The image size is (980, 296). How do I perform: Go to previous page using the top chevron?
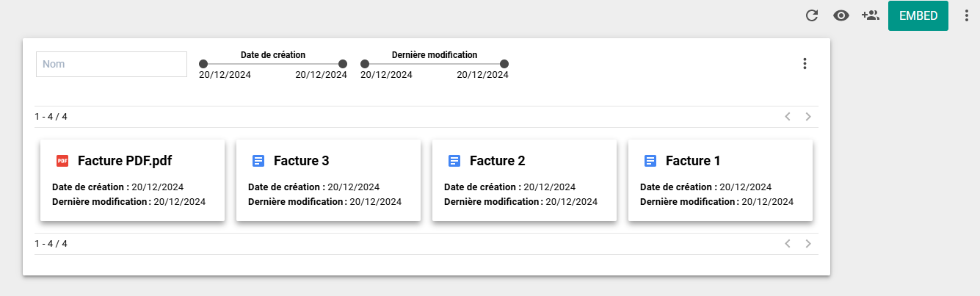[x=788, y=116]
